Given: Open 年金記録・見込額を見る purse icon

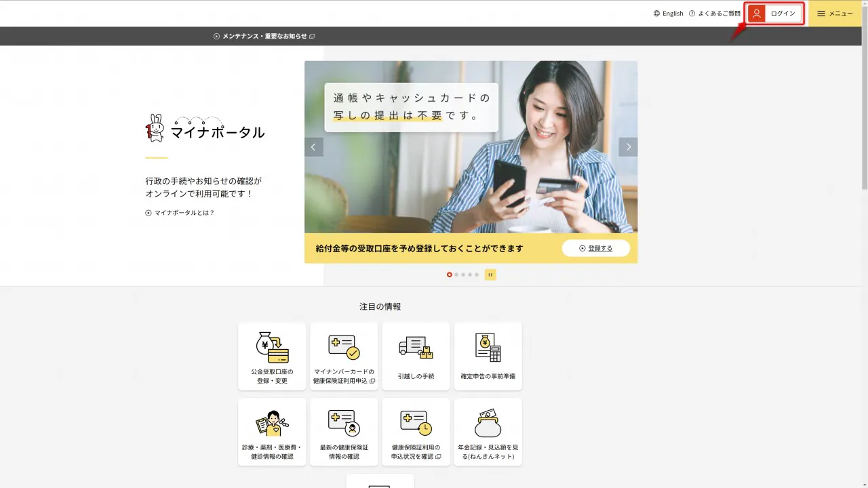Looking at the screenshot, I should (x=488, y=424).
